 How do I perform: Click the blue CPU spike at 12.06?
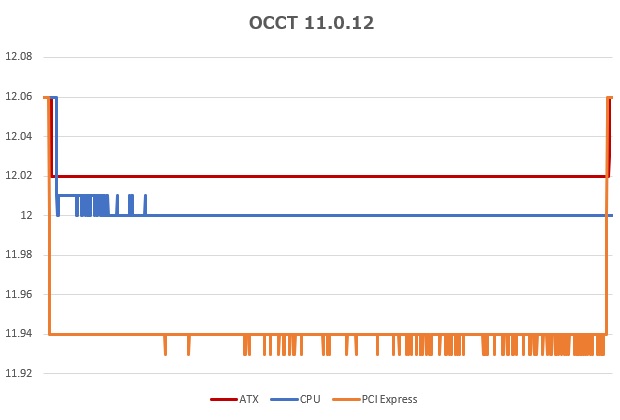(54, 97)
